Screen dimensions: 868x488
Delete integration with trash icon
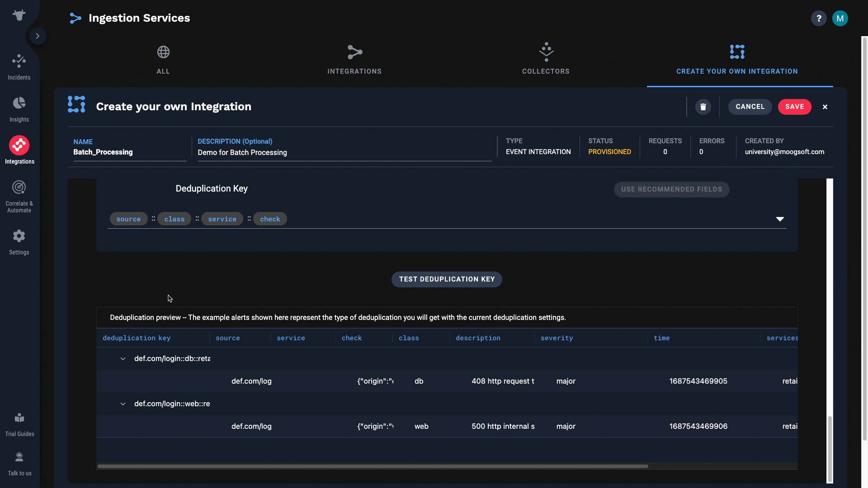pyautogui.click(x=703, y=107)
